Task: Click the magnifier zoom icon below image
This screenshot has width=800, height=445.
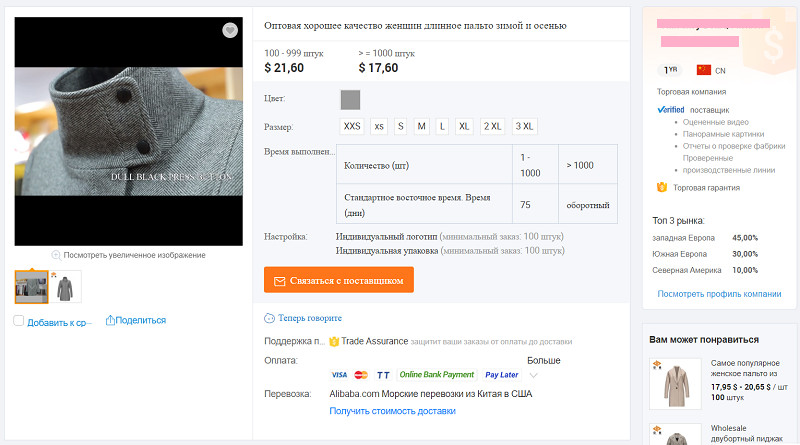Action: 56,255
